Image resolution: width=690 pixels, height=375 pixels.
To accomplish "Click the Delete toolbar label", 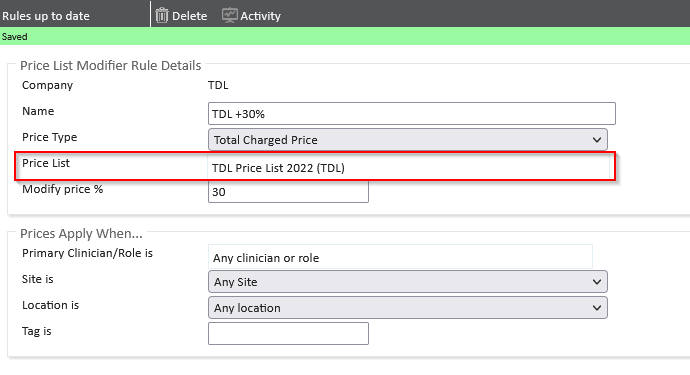I will (189, 16).
